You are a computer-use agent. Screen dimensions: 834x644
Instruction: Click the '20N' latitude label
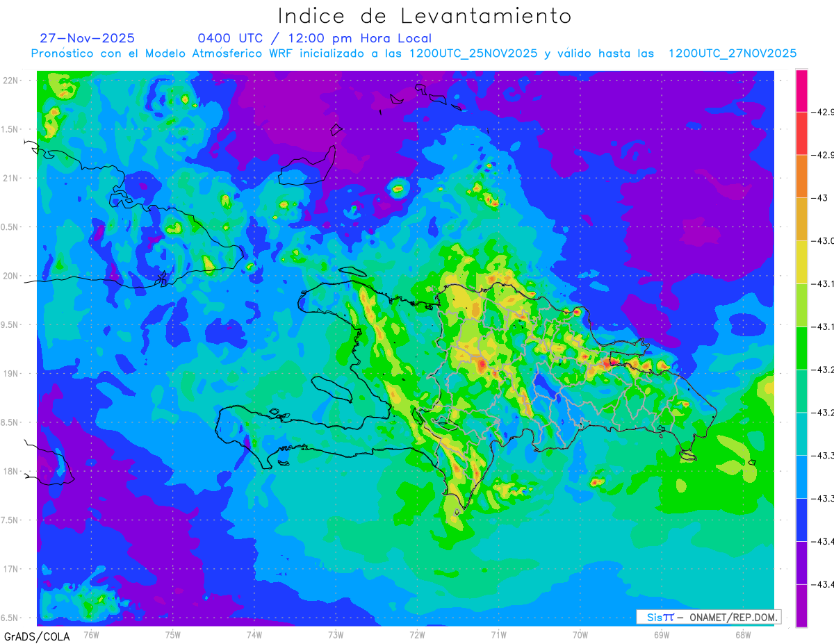[12, 276]
